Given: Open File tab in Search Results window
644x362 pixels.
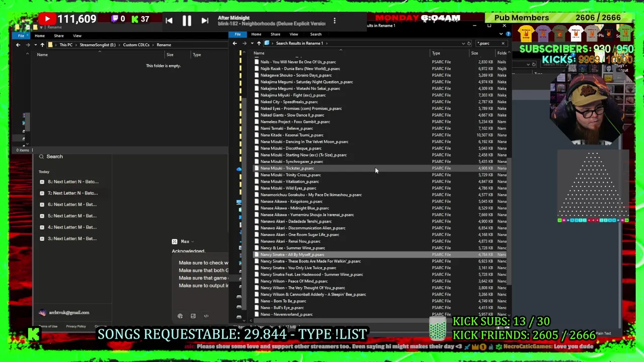Looking at the screenshot, I should coord(237,34).
